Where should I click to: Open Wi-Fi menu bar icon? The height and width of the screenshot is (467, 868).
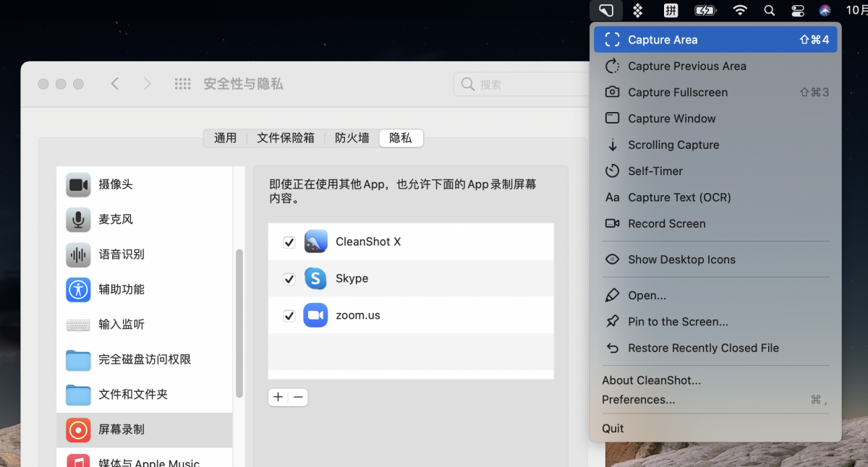[739, 10]
